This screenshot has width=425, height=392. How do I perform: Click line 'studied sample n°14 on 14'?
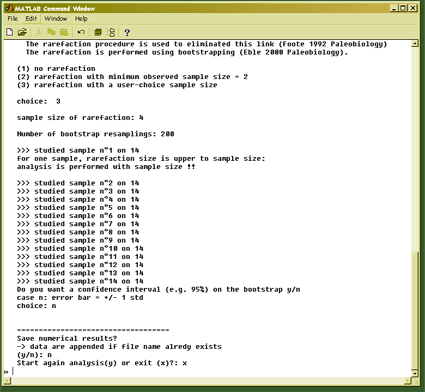[80, 281]
